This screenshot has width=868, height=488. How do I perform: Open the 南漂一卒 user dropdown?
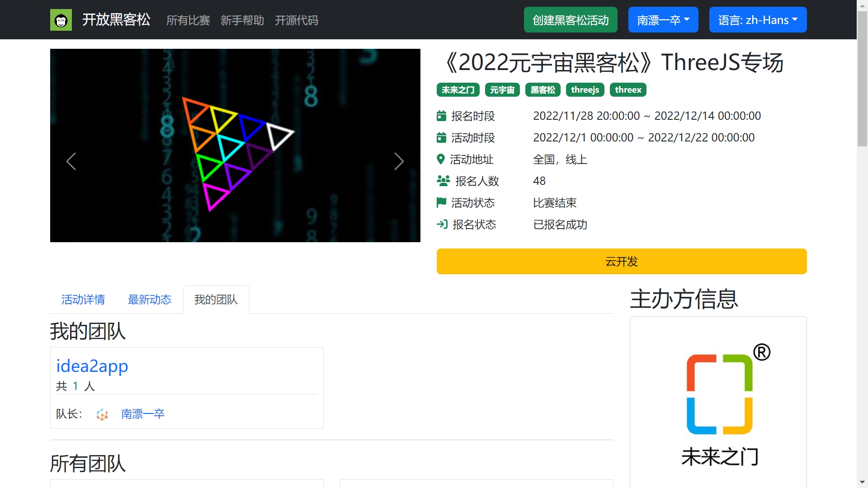[x=663, y=20]
